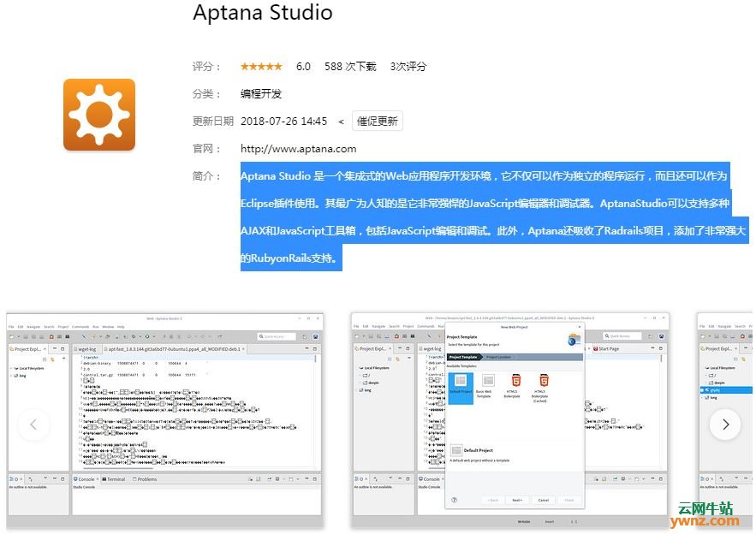Screen dimensions: 756x534
Task: Open the screenshot with New Web Project dialog
Action: tap(510, 421)
